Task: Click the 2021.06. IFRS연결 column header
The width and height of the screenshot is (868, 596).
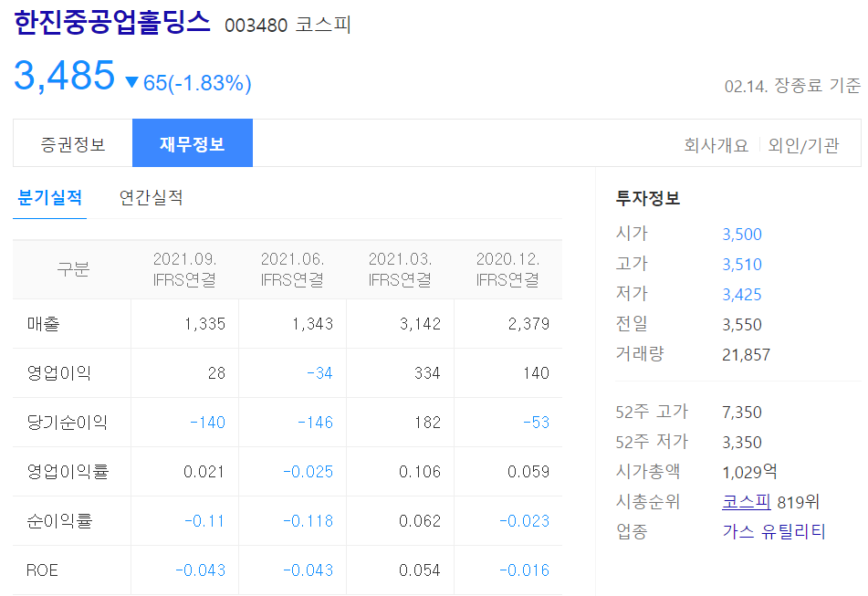Action: [292, 269]
